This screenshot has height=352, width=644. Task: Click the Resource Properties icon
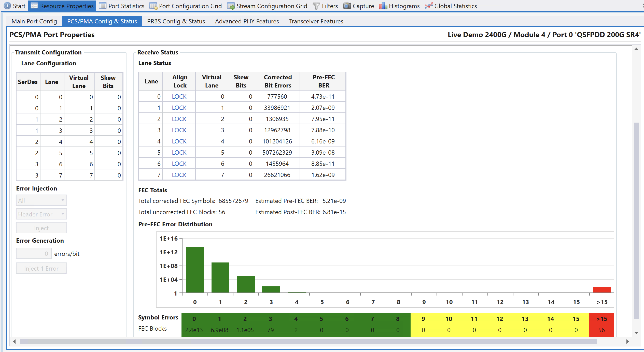click(34, 6)
